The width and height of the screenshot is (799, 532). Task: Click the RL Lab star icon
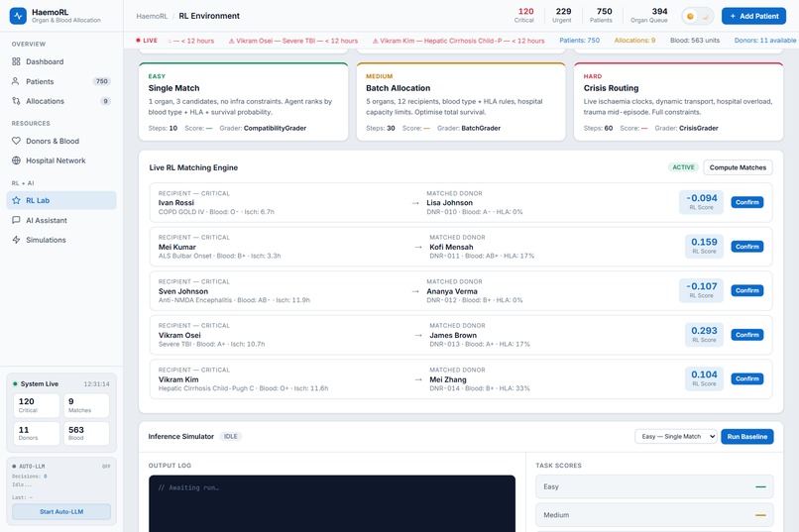point(16,200)
